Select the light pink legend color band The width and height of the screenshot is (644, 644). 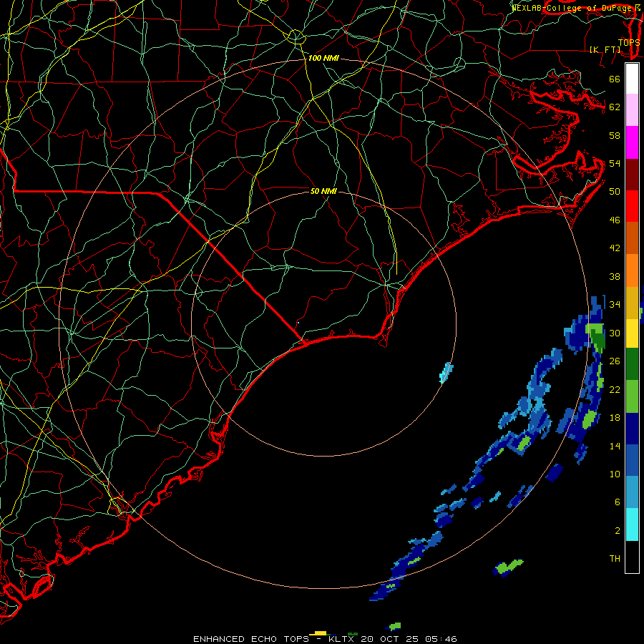point(632,110)
